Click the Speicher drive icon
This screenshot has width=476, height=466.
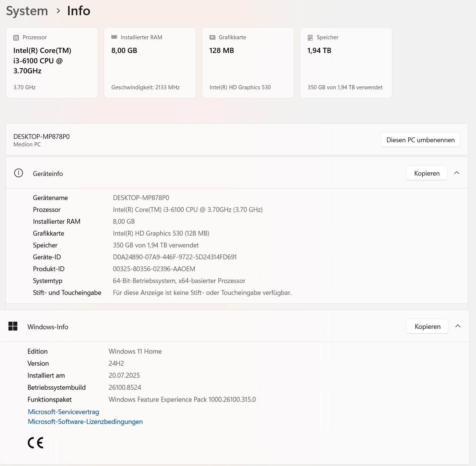click(x=310, y=37)
